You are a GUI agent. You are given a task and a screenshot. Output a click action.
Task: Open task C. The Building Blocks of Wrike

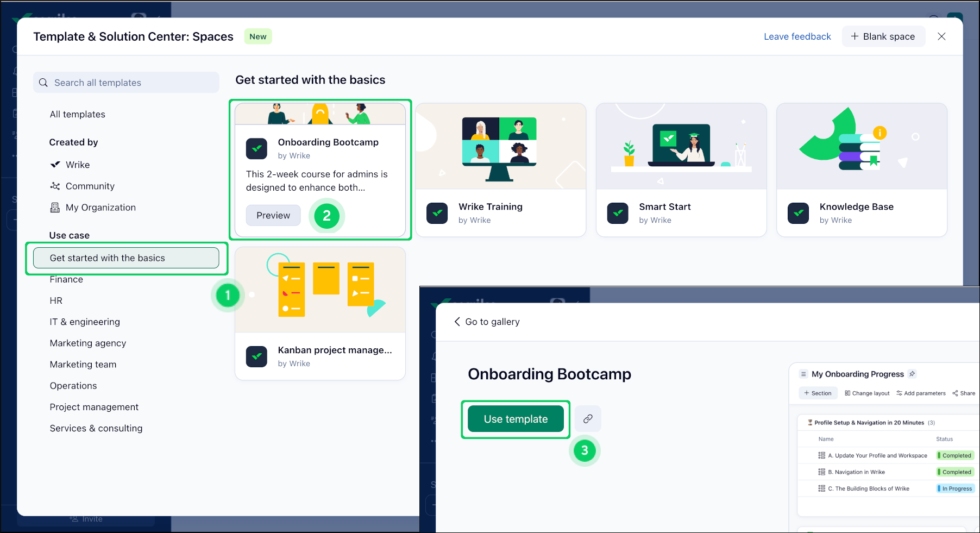click(x=869, y=488)
